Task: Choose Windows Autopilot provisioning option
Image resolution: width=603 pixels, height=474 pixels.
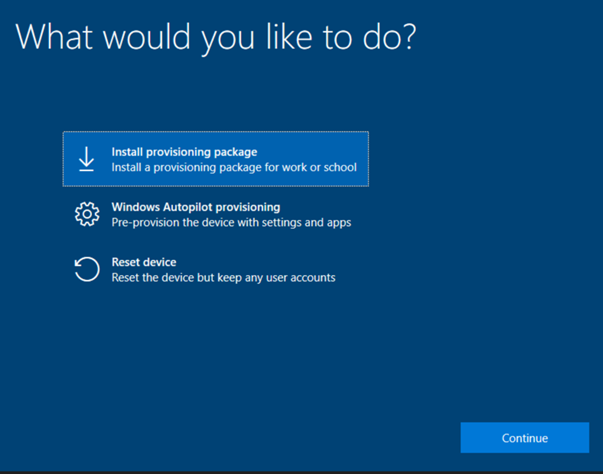Action: click(x=216, y=214)
